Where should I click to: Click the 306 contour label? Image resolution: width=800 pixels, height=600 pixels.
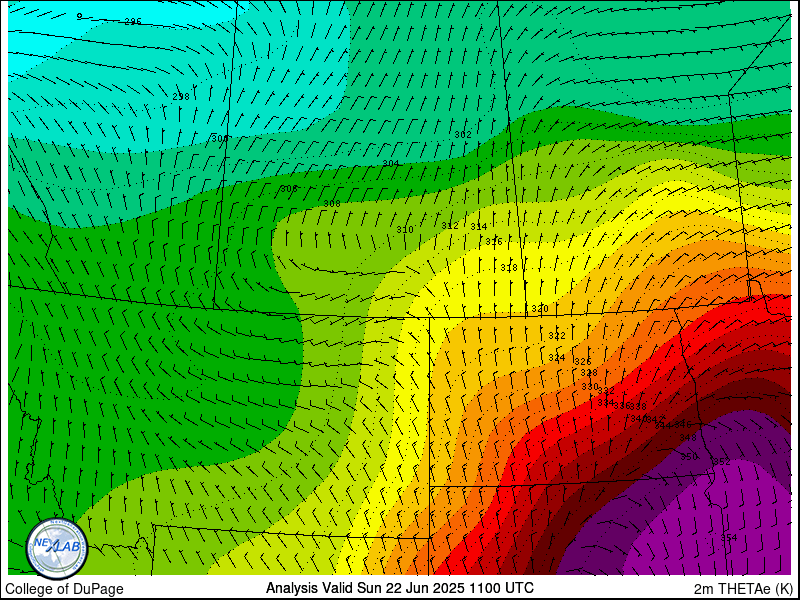click(289, 189)
